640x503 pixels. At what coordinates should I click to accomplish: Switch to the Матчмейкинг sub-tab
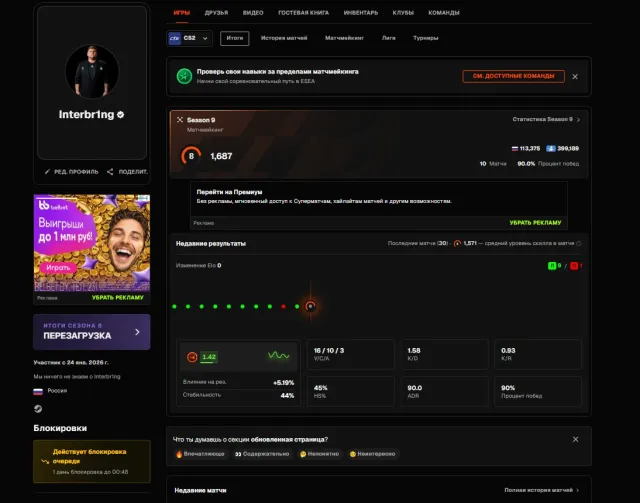tap(344, 38)
